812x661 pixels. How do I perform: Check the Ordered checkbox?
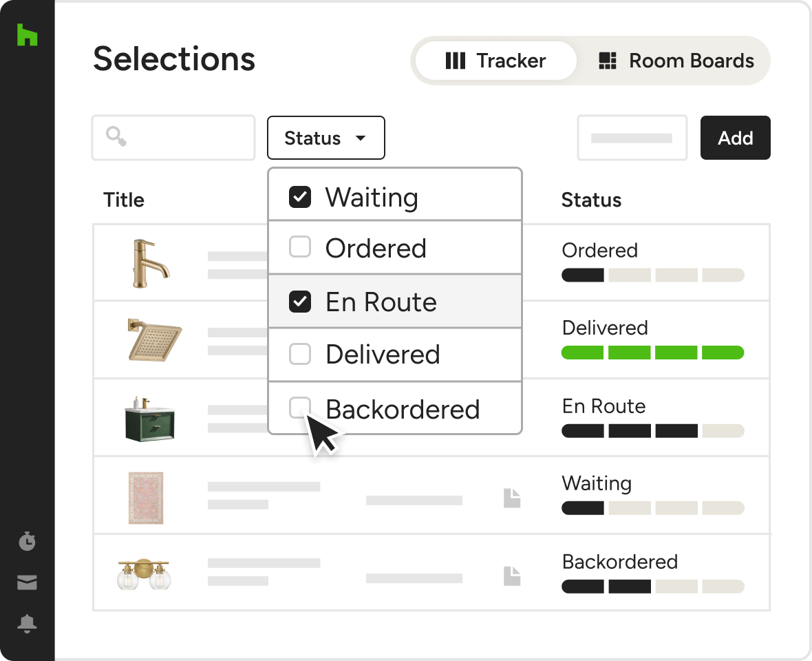tap(300, 246)
